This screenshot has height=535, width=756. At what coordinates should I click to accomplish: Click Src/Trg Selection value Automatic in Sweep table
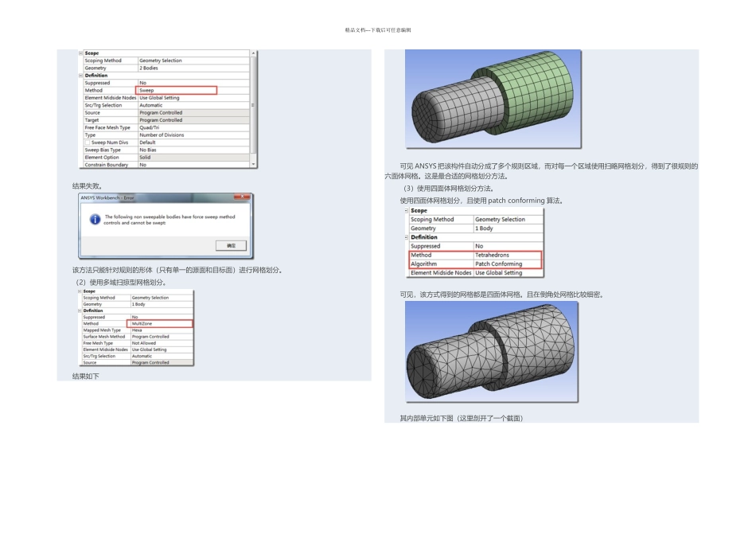pos(151,105)
